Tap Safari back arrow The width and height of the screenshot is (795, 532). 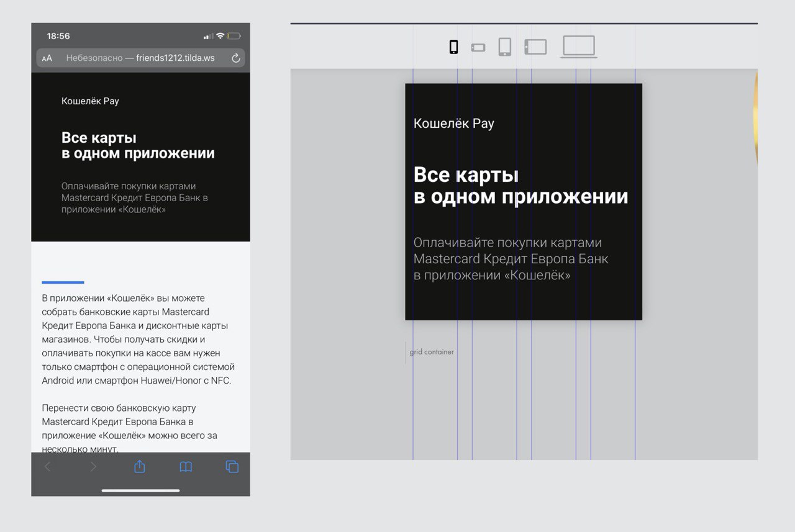point(48,467)
